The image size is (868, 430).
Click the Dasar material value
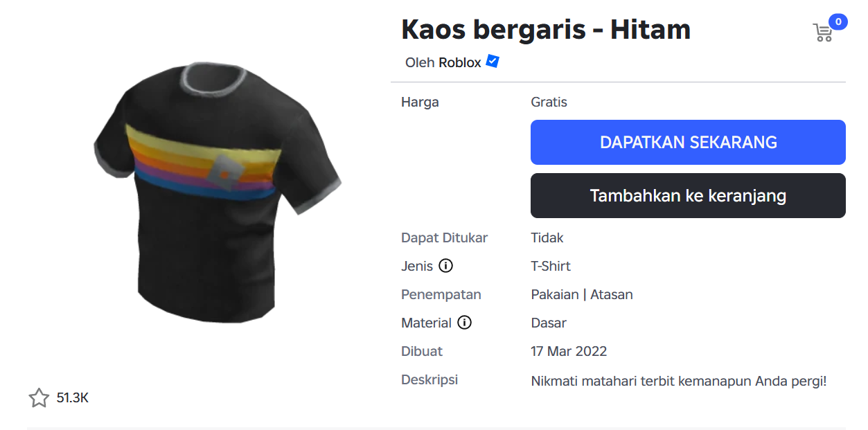pos(547,322)
